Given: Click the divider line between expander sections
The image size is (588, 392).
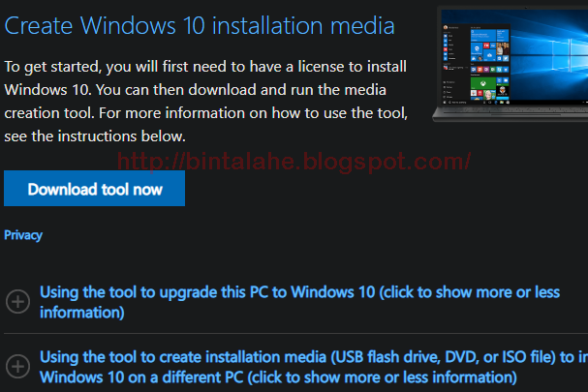Looking at the screenshot, I should pyautogui.click(x=295, y=333).
